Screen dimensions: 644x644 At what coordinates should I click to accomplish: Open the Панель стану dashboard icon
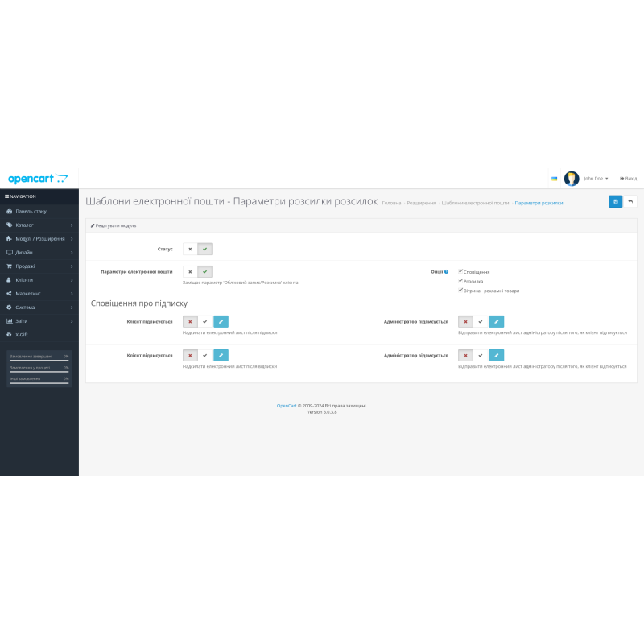tap(9, 211)
